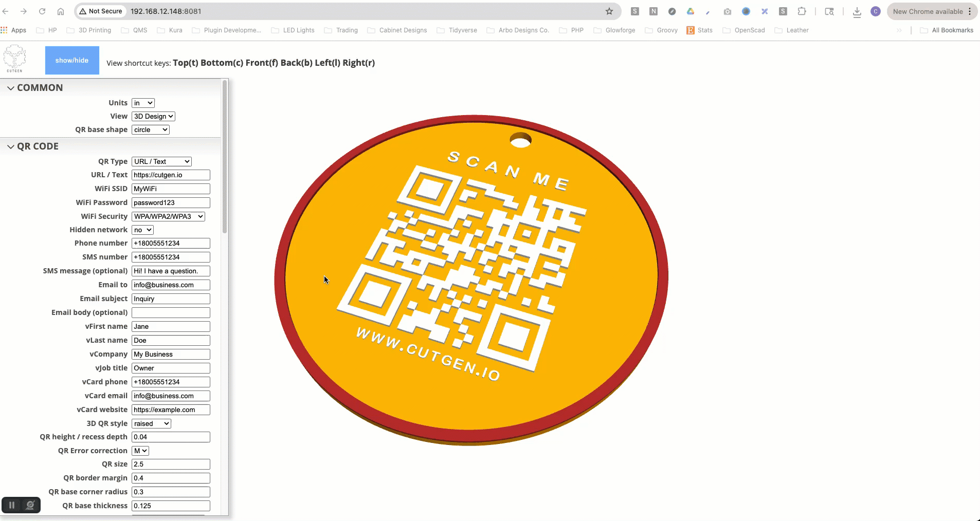
Task: Open the QR base shape dropdown
Action: click(x=151, y=130)
